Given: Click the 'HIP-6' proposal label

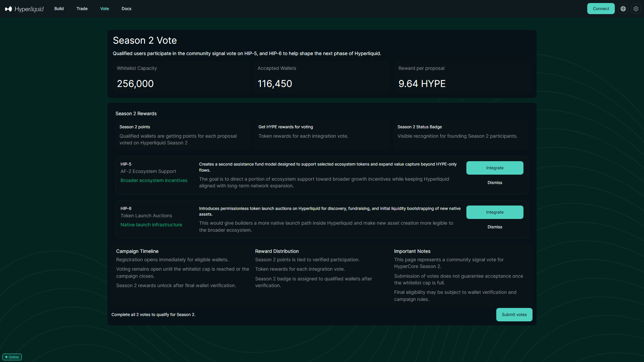Looking at the screenshot, I should (126, 209).
